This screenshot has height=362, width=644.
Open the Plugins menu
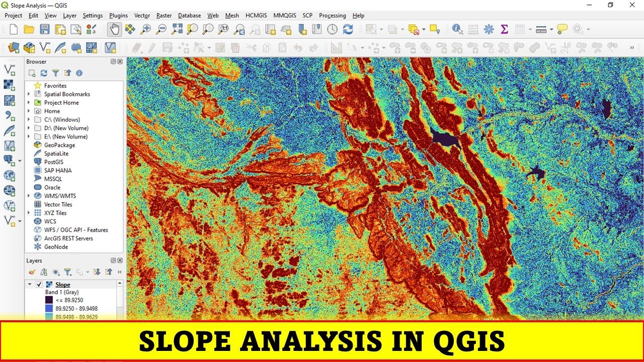tap(118, 16)
